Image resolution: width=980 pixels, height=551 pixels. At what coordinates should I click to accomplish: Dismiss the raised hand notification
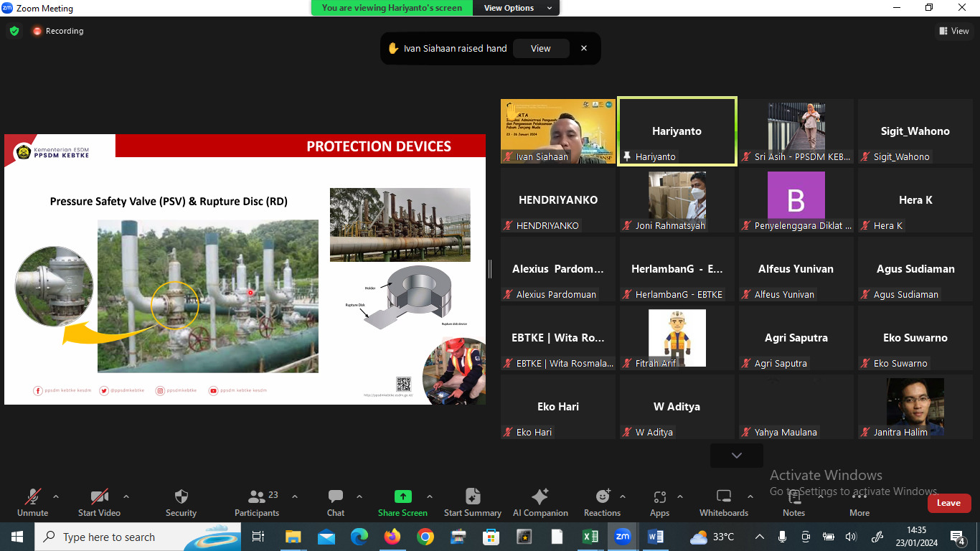584,49
